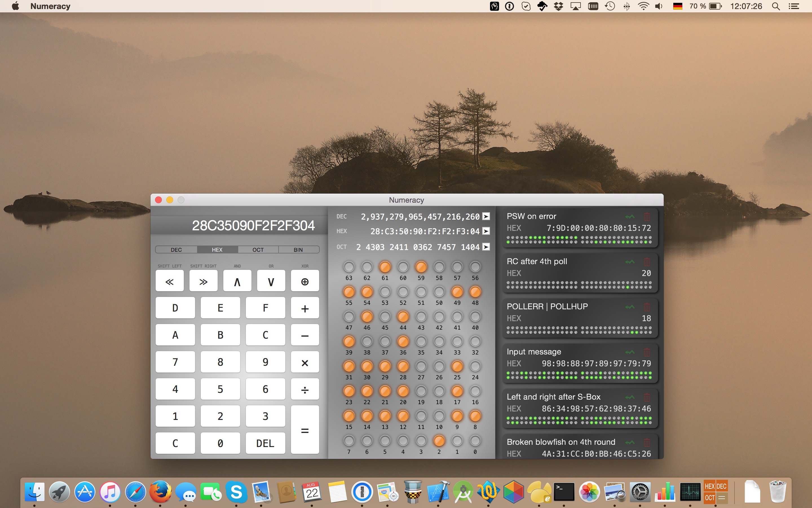The image size is (812, 508).
Task: Toggle bit 0 in the bit grid
Action: click(x=475, y=441)
